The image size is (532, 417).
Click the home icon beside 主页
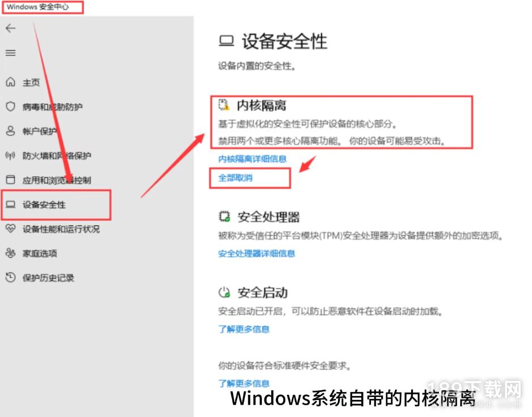coord(11,82)
